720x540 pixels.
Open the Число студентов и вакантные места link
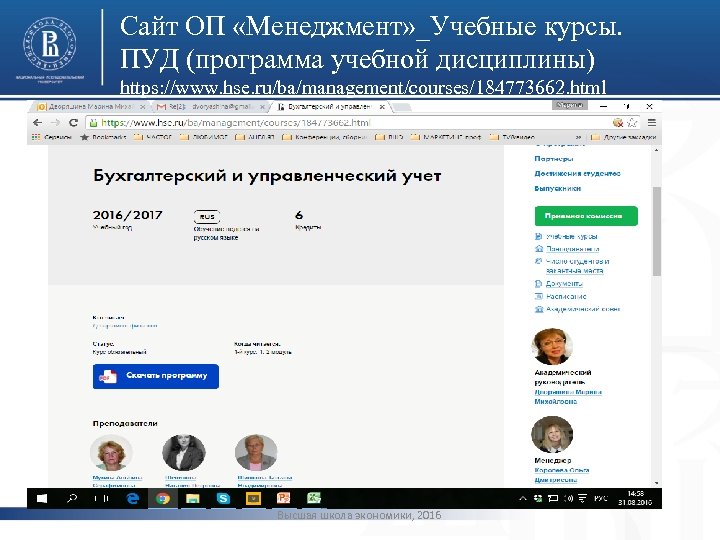coord(578,266)
